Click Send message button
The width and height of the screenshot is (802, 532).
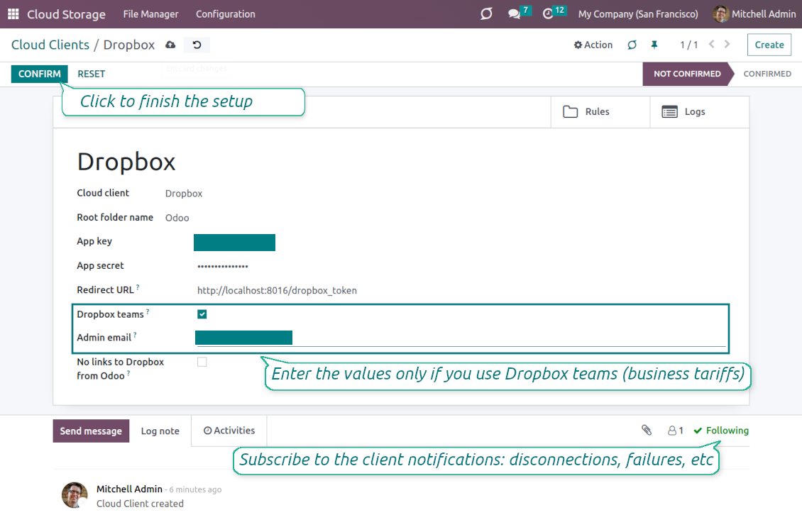pos(91,431)
